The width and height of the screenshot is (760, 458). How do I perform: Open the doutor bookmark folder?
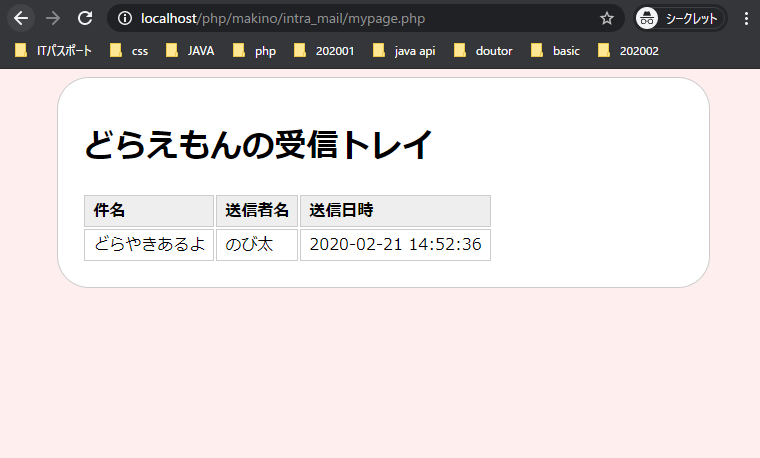click(483, 51)
